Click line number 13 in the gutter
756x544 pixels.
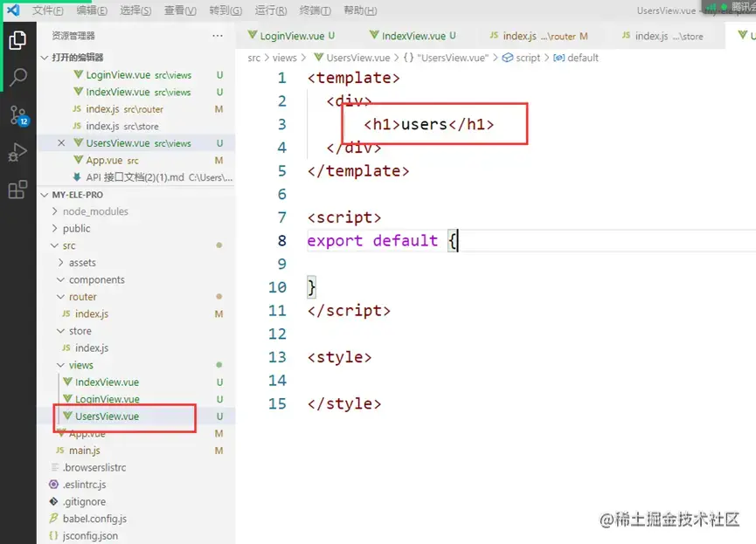click(277, 357)
